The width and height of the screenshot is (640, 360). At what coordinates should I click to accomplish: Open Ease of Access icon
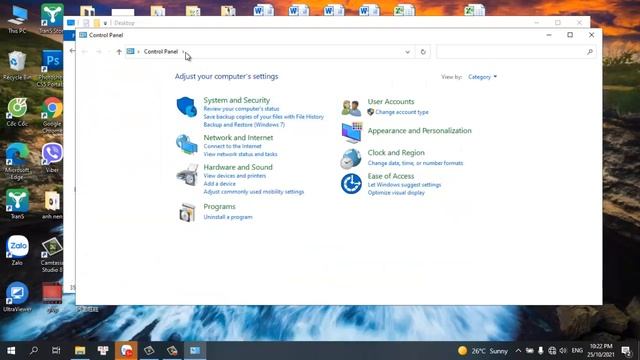(351, 184)
